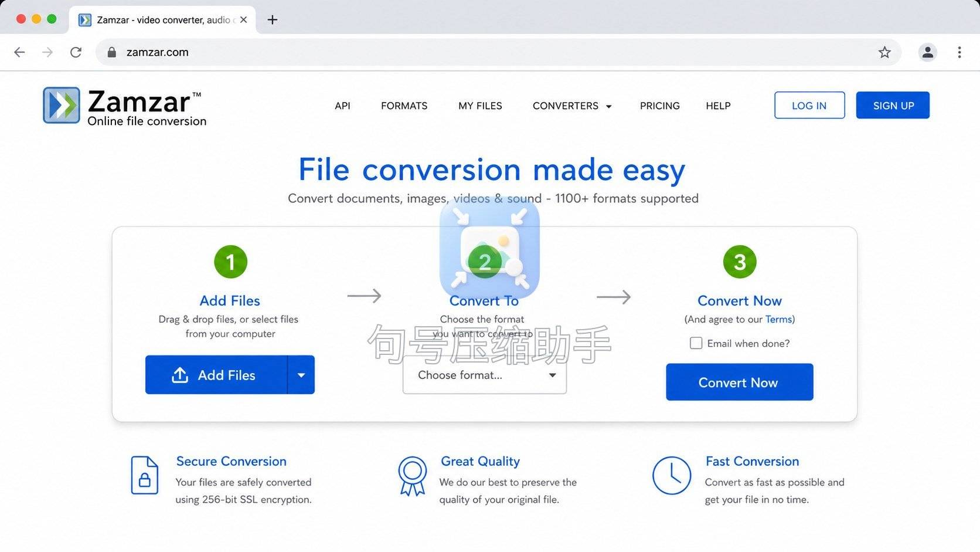Click the Great Quality heading

[x=480, y=461]
